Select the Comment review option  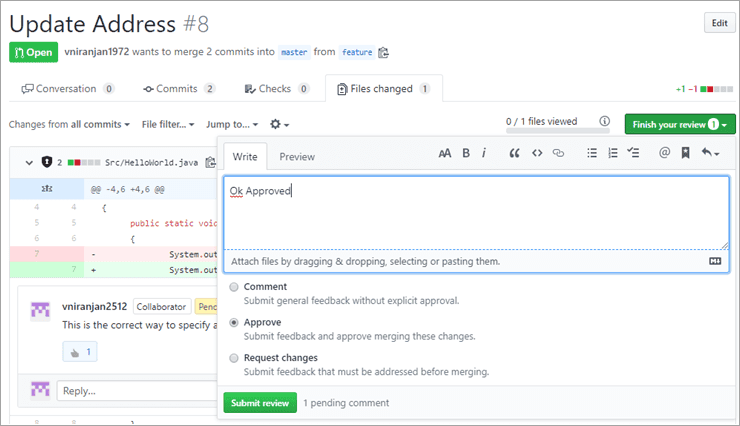coord(234,287)
